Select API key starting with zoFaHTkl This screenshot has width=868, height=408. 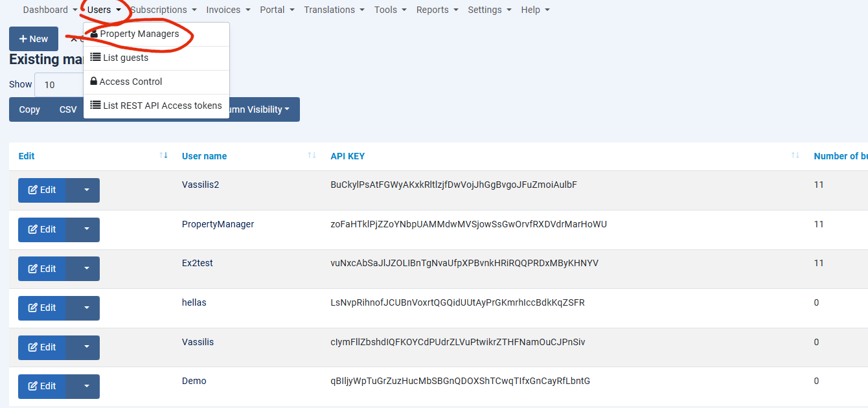tap(468, 224)
